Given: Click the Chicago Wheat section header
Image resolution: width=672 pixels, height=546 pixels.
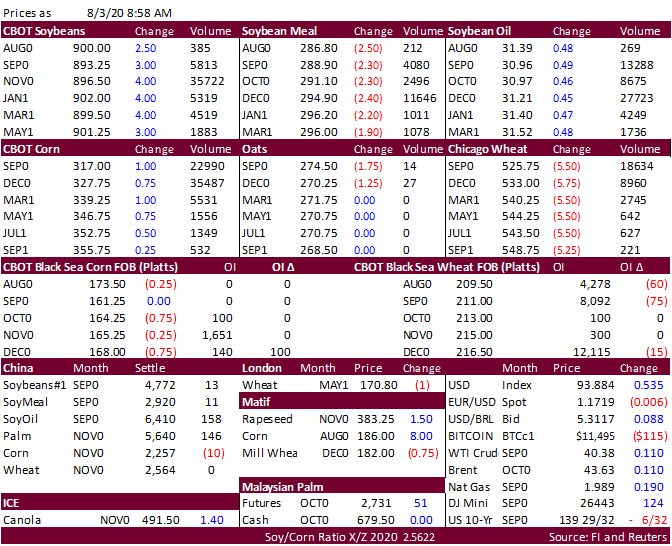Looking at the screenshot, I should [487, 149].
